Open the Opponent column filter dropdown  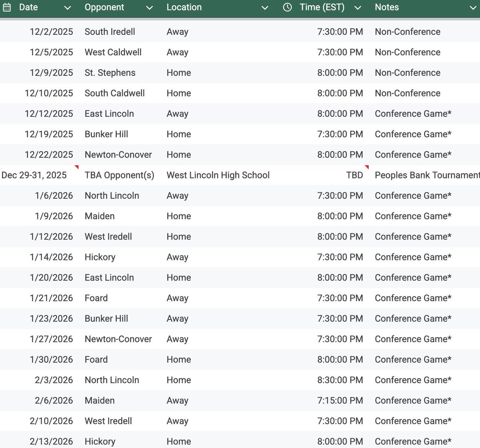click(x=150, y=8)
